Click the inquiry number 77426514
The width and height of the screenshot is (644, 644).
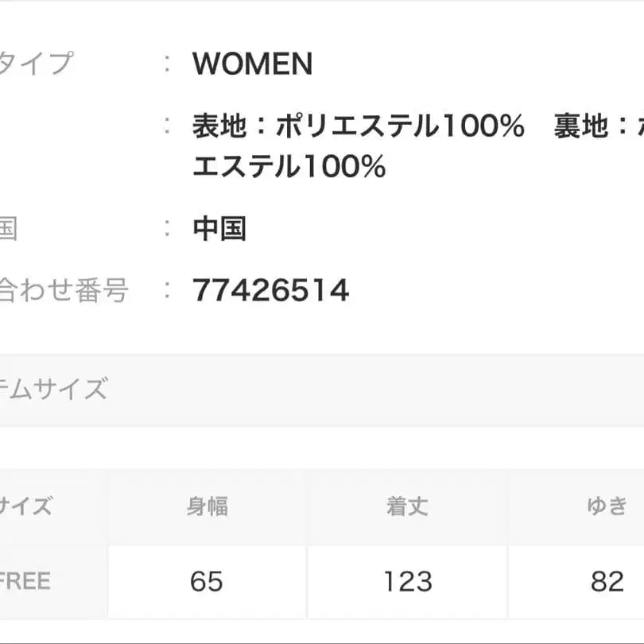(270, 291)
